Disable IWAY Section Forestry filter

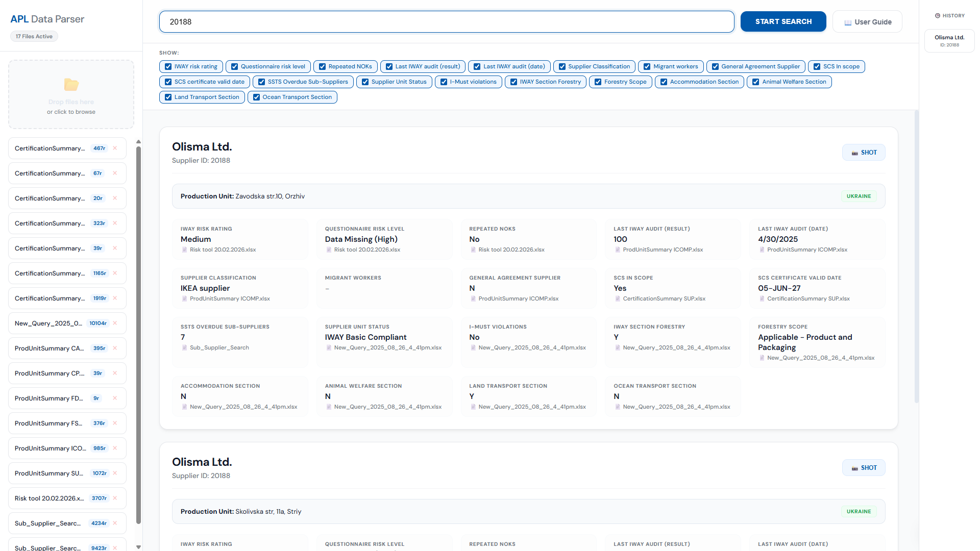[x=513, y=82]
